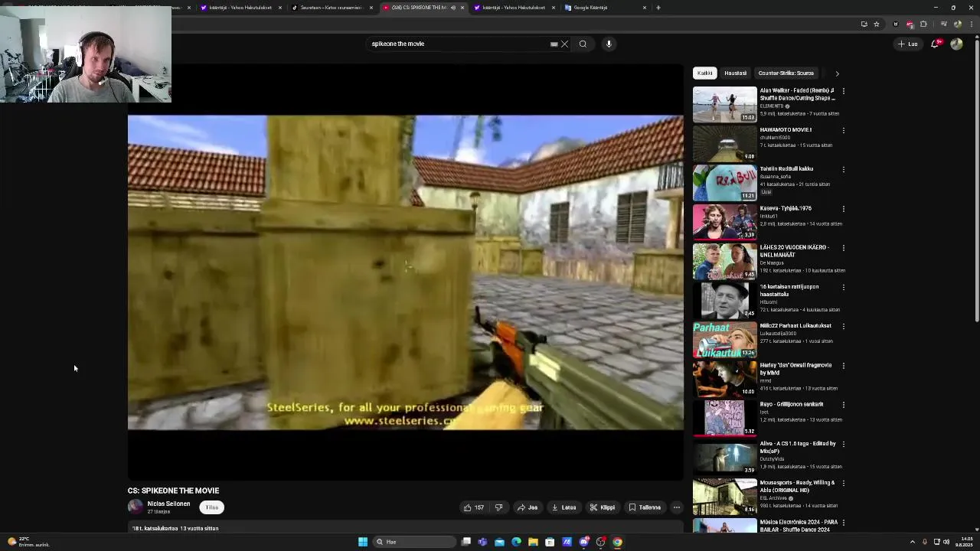This screenshot has width=980, height=551.
Task: Open the on-screen keyboard in search box
Action: tap(554, 44)
